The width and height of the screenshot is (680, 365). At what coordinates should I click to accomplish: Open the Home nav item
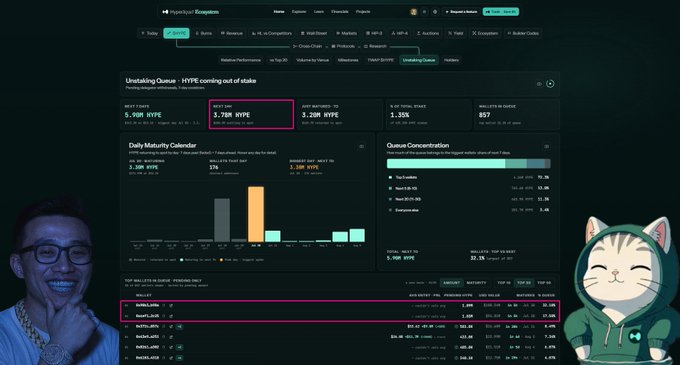[279, 12]
